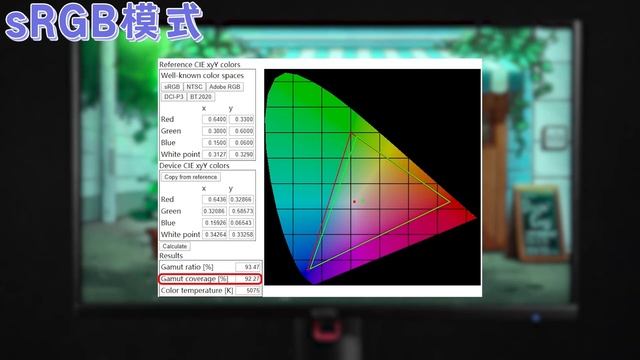This screenshot has width=640, height=360.
Task: Click the 'Results' label
Action: 171,256
